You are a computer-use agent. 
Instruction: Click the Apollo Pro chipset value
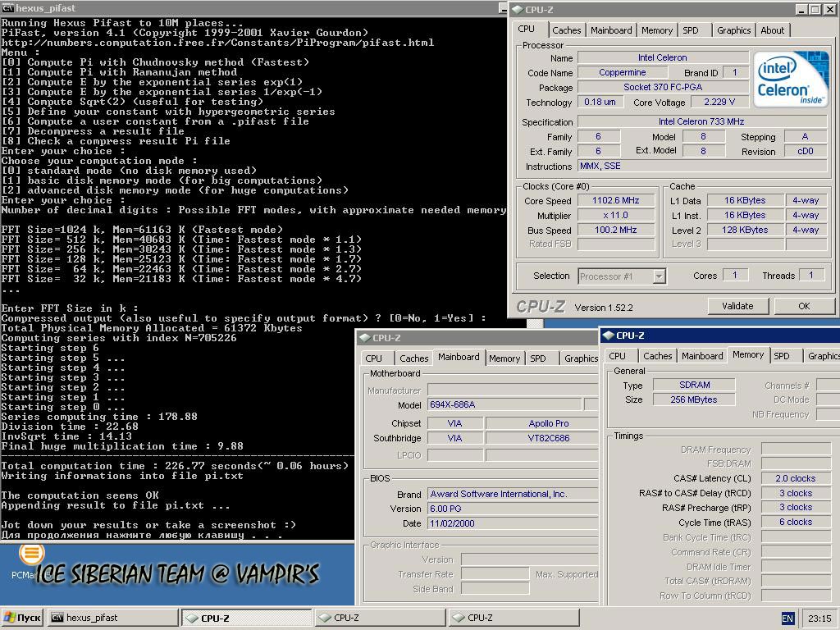click(541, 423)
